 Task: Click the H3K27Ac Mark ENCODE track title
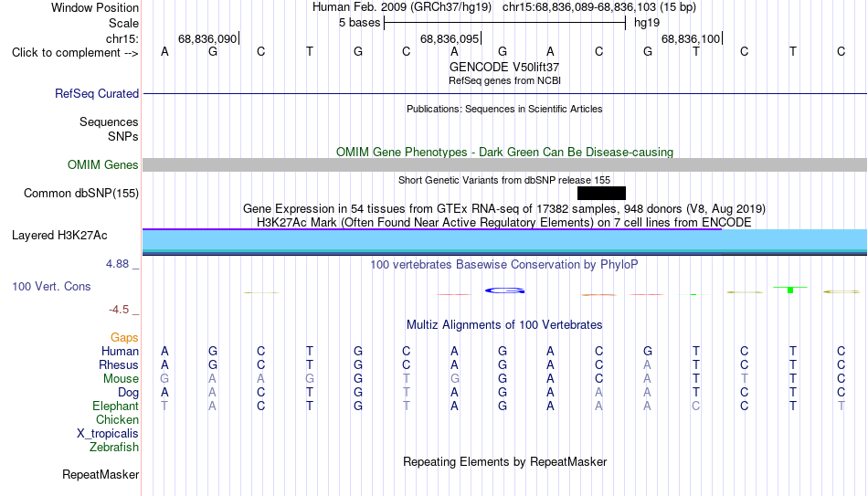point(503,223)
